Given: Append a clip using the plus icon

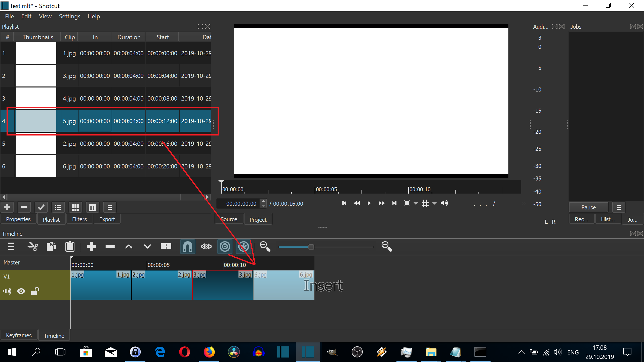Looking at the screenshot, I should click(x=91, y=246).
